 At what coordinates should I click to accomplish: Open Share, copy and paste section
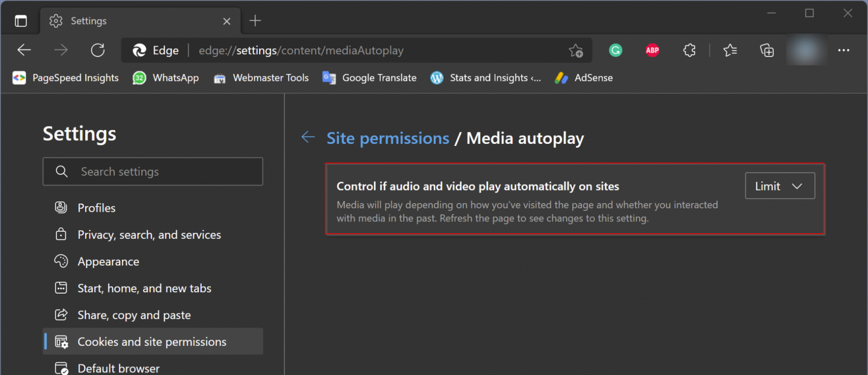pos(153,315)
